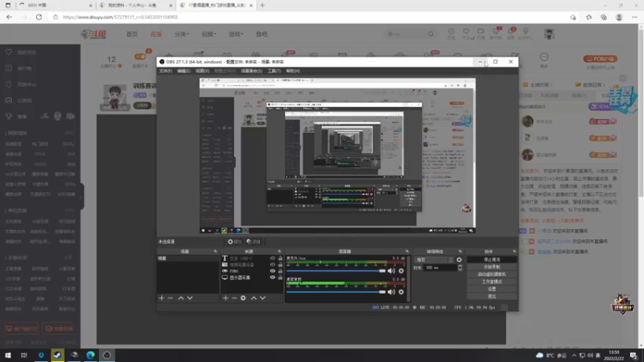Image resolution: width=644 pixels, height=362 pixels.
Task: Move the scene up in the Scenes list
Action: coord(180,298)
